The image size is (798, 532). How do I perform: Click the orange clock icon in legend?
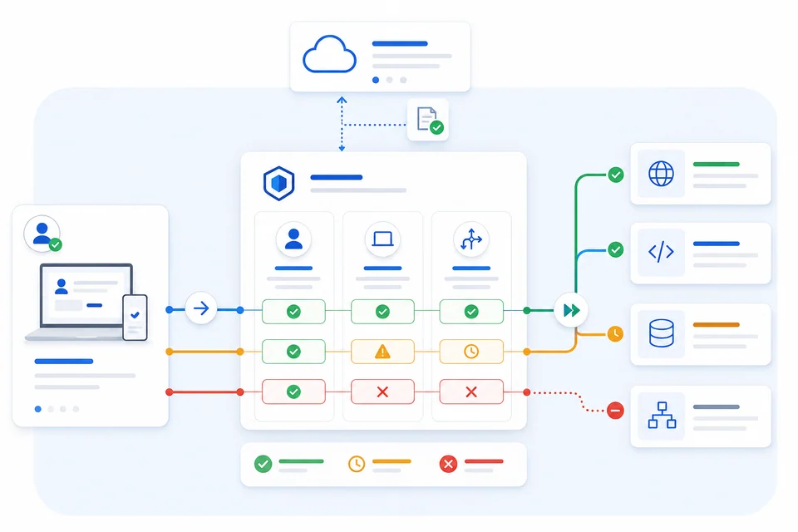click(x=357, y=464)
